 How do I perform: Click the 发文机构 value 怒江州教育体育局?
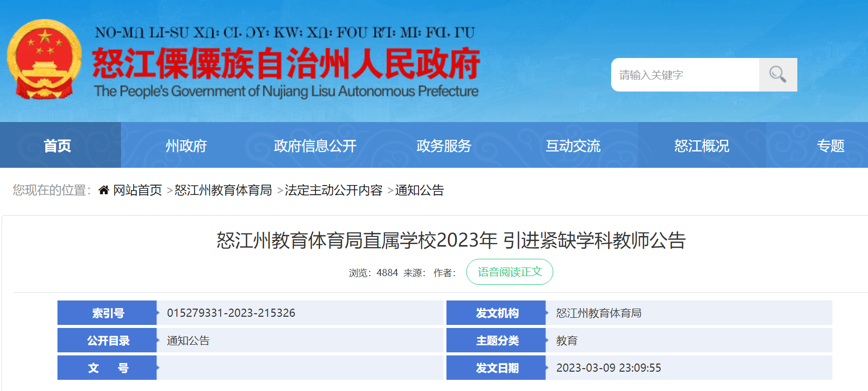tap(598, 313)
